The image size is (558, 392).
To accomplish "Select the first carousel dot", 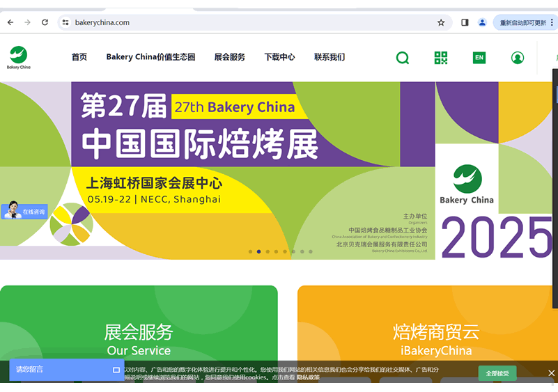I will (251, 251).
